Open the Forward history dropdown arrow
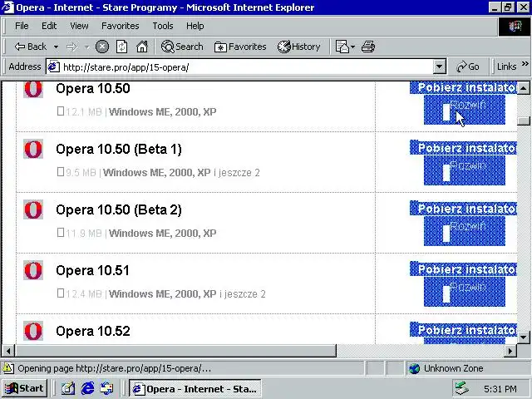 tap(86, 47)
